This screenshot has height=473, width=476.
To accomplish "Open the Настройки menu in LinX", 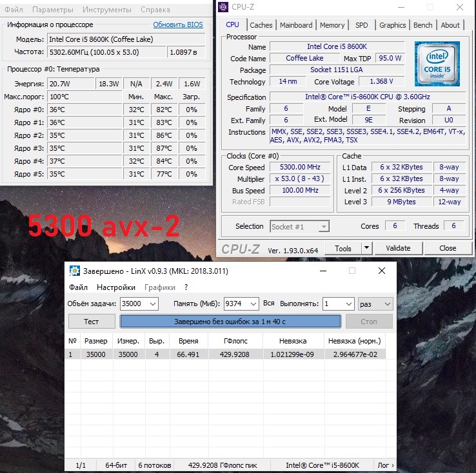I will point(116,287).
